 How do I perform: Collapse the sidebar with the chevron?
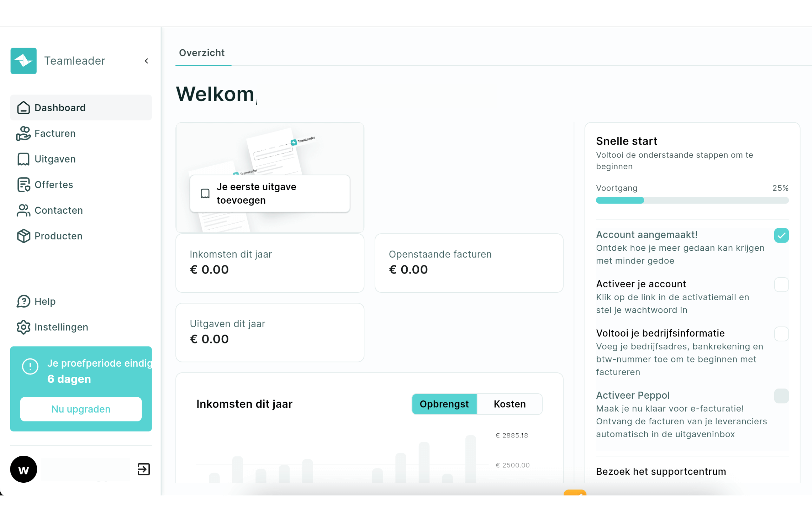click(x=147, y=61)
